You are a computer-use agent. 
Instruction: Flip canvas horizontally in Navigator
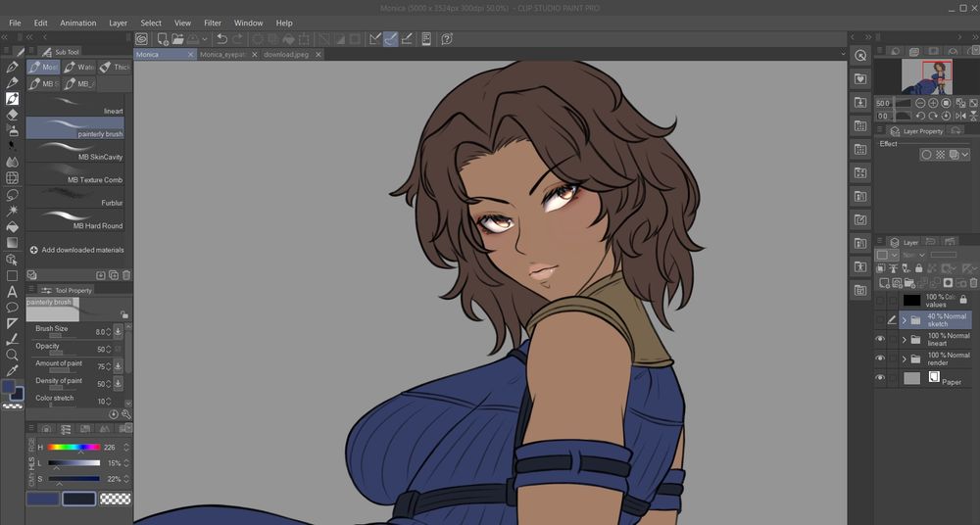click(x=961, y=116)
